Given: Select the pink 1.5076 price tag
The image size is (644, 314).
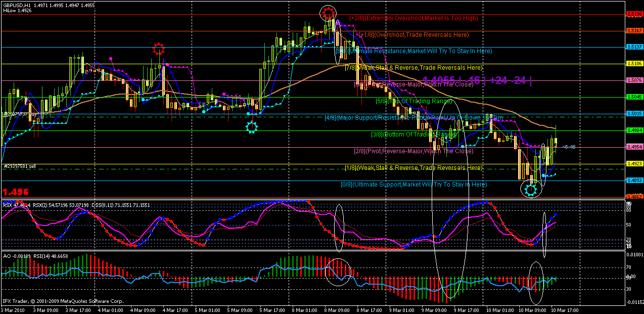Looking at the screenshot, I should point(634,80).
